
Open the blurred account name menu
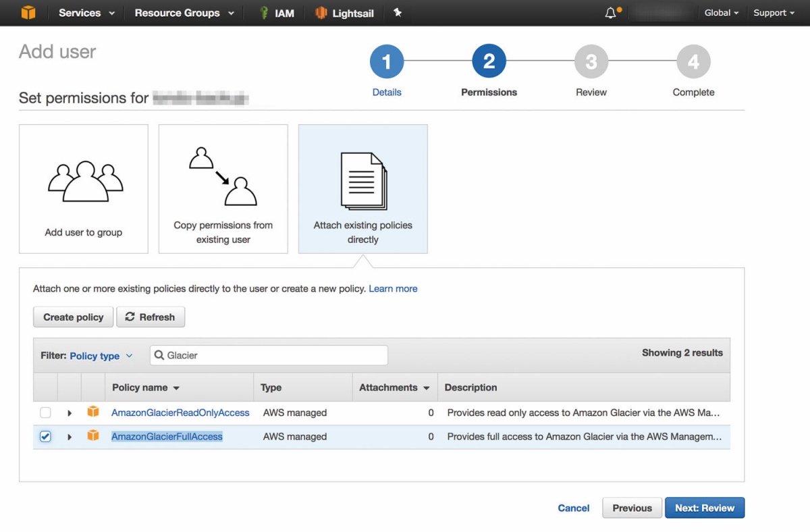coord(664,13)
